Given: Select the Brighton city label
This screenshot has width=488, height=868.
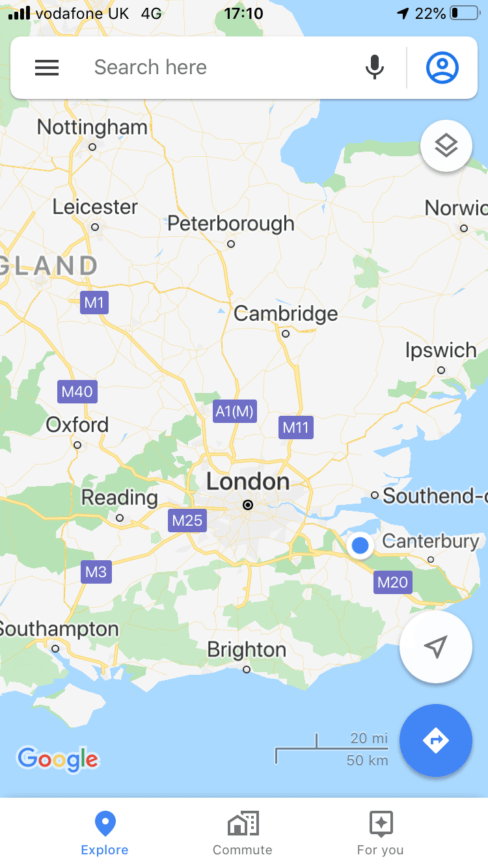Looking at the screenshot, I should click(247, 650).
